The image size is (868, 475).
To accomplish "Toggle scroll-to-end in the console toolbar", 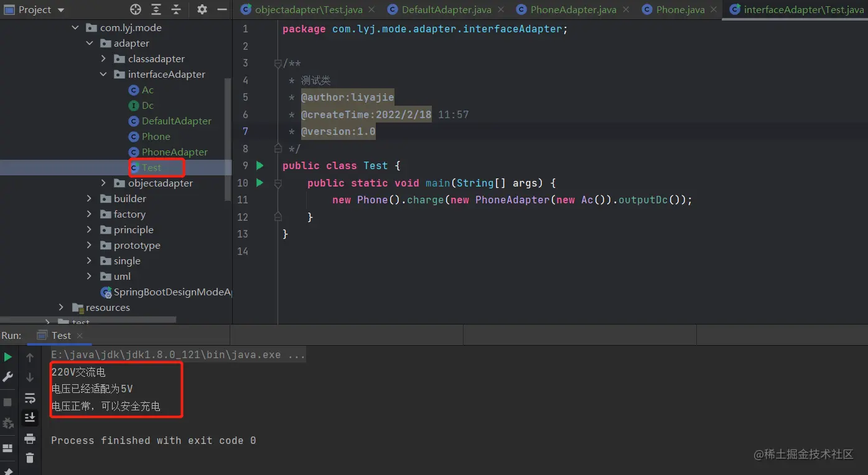I will pos(30,418).
